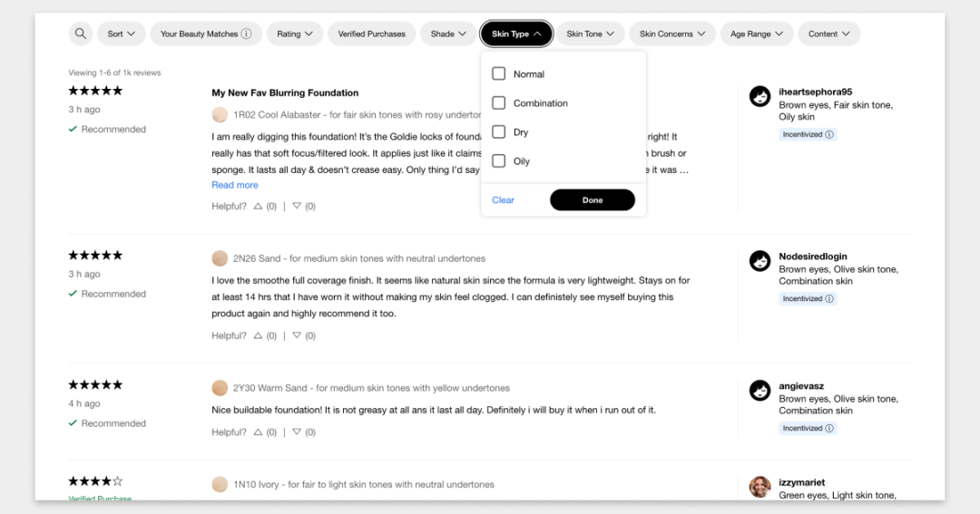Screen dimensions: 980x514
Task: Click the info icon beside Your Beauty Matches
Action: (x=246, y=34)
